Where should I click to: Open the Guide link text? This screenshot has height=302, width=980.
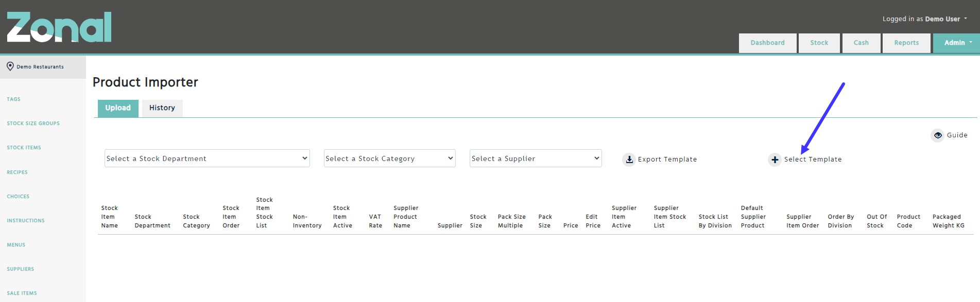(957, 135)
